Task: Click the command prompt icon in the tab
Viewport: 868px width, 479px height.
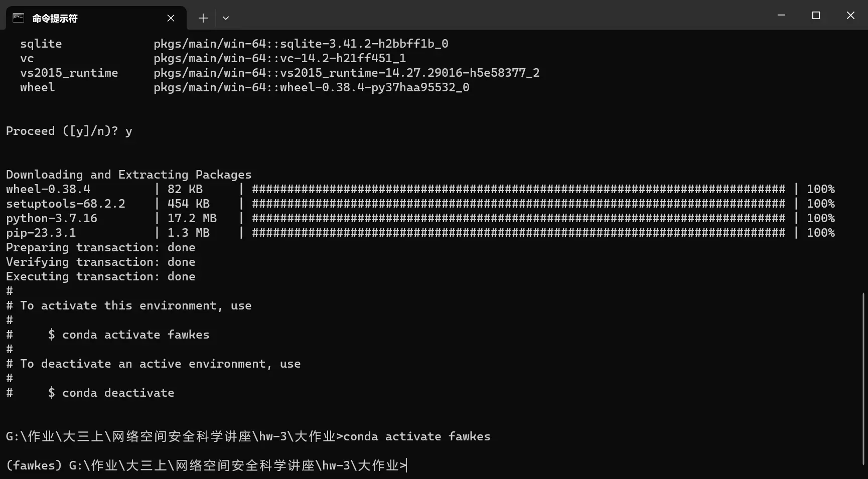Action: [x=19, y=18]
